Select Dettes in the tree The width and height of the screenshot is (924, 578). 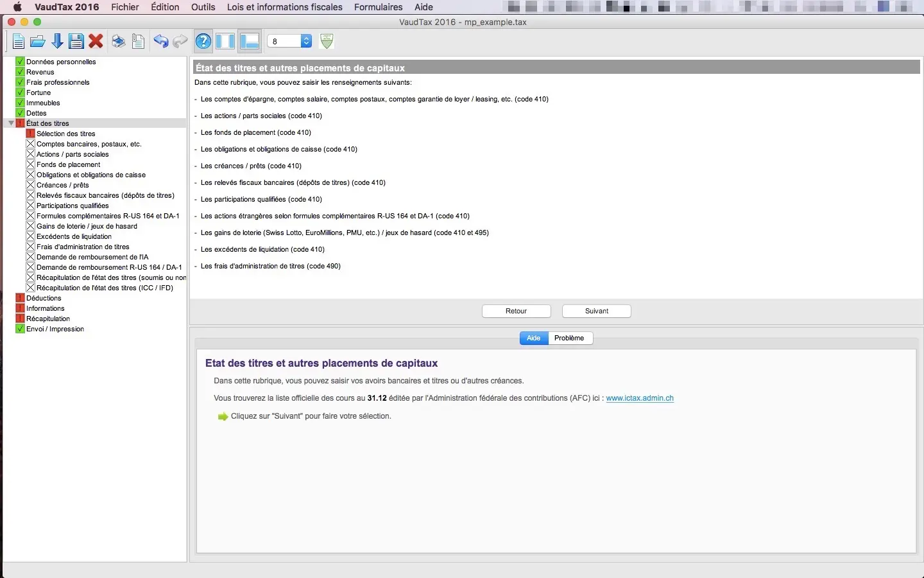point(37,113)
